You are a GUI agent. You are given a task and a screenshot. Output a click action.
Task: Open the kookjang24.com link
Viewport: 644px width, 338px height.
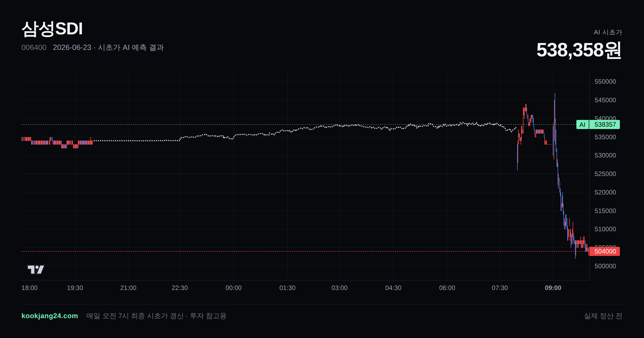50,316
